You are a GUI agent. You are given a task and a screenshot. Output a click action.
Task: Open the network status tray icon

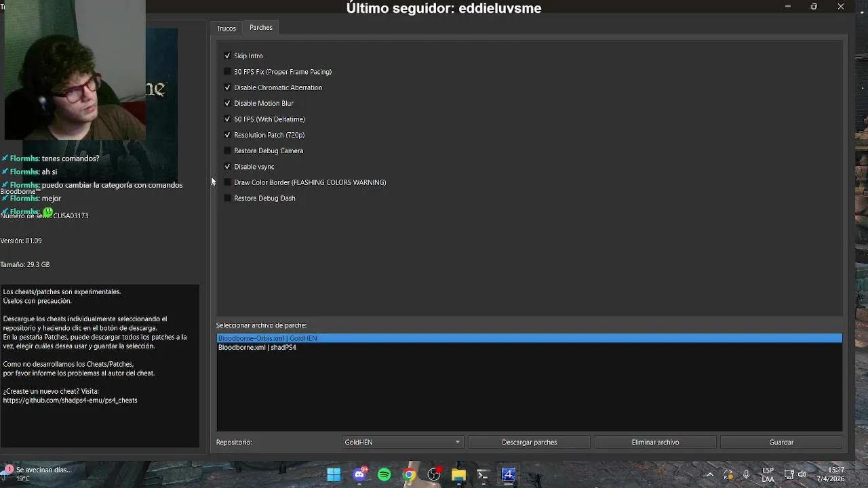point(789,474)
